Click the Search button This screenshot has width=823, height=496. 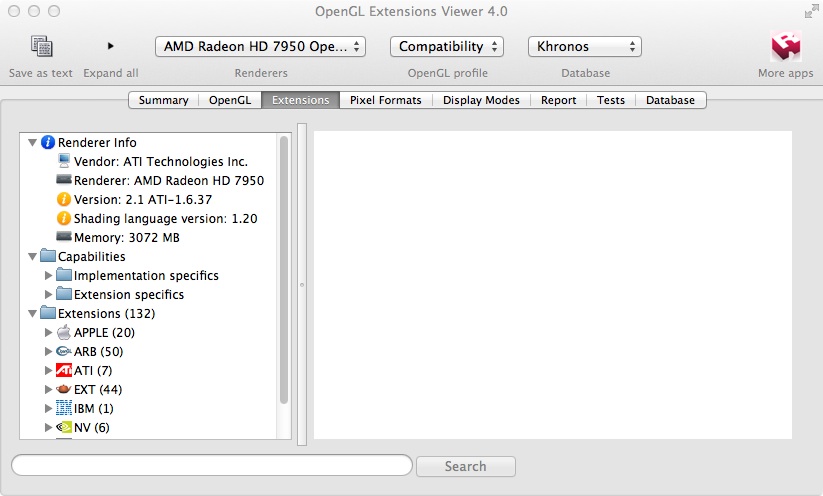click(x=466, y=466)
